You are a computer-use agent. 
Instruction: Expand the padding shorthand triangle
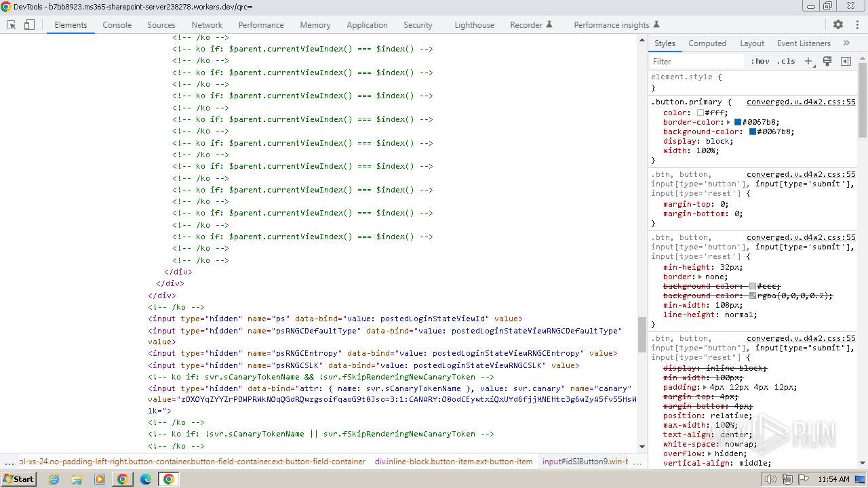(705, 387)
